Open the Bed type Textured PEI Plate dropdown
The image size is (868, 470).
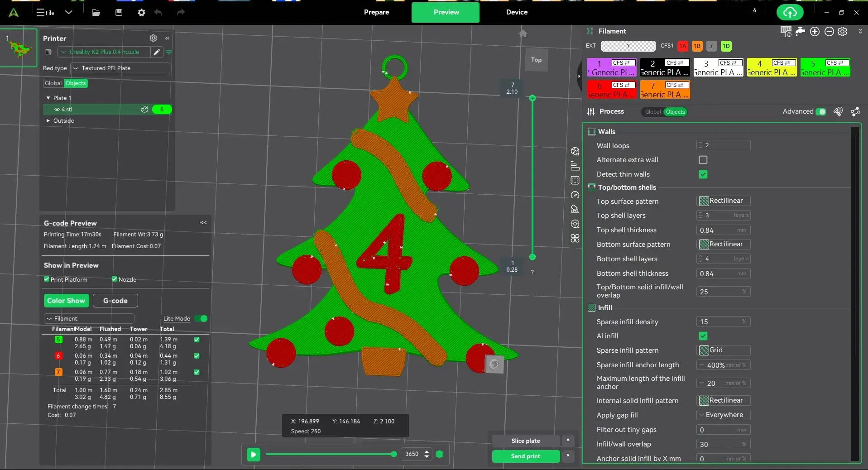pyautogui.click(x=120, y=68)
